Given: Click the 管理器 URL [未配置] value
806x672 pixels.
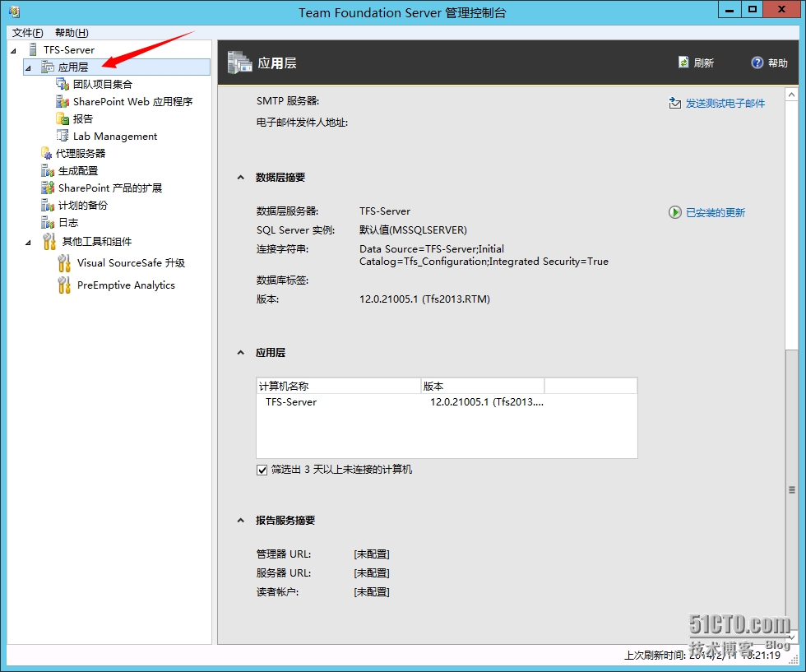Looking at the screenshot, I should tap(372, 554).
